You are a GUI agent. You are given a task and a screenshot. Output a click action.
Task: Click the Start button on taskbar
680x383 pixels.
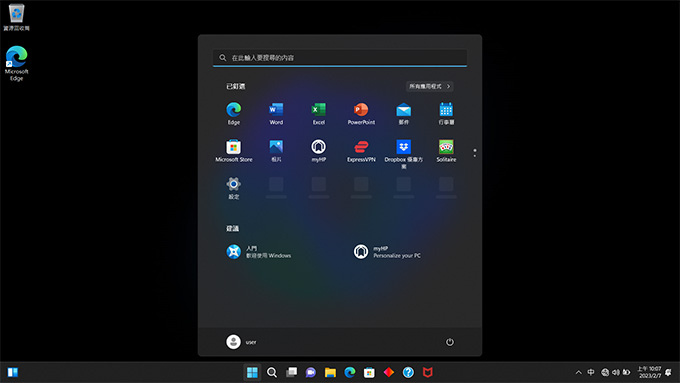pos(252,372)
